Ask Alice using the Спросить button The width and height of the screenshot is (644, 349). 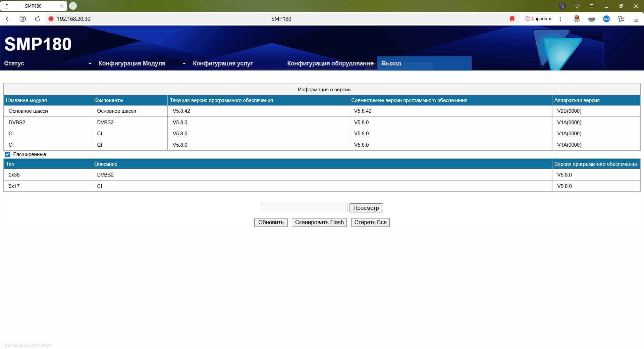538,19
